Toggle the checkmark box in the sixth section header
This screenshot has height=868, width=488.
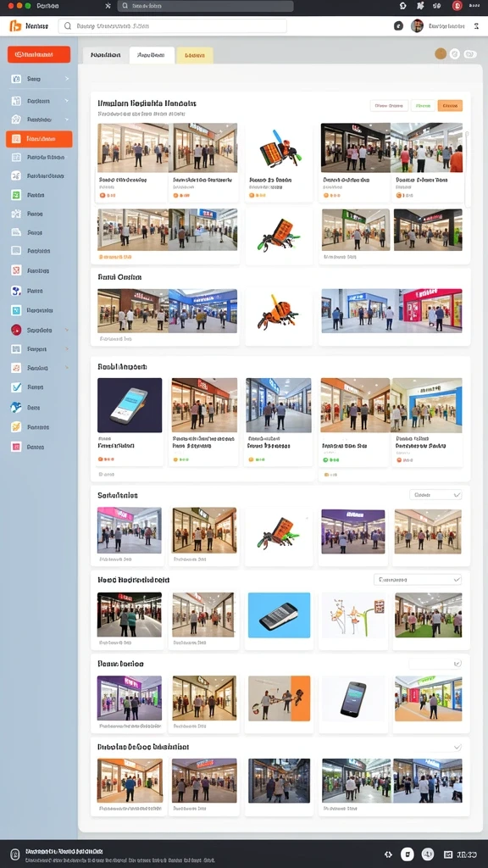(457, 663)
